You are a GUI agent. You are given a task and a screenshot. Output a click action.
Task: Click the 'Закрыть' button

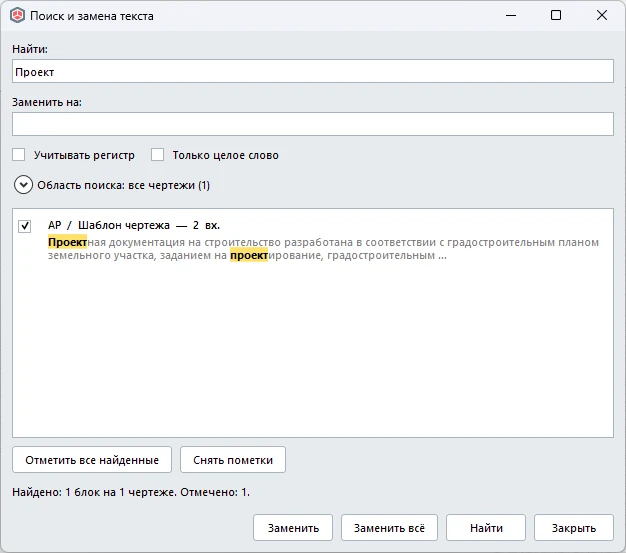pos(574,528)
